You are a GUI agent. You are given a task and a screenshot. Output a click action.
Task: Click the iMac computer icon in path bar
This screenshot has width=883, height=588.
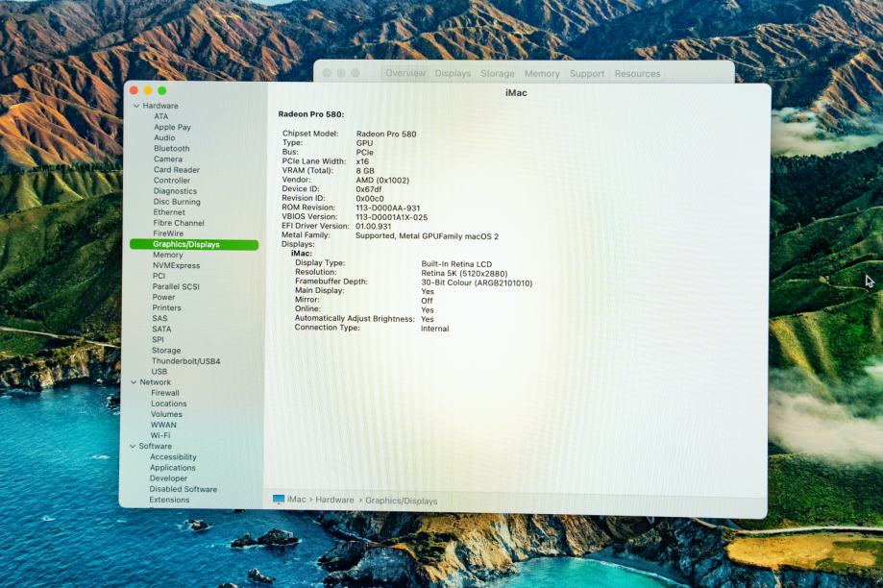(x=279, y=500)
